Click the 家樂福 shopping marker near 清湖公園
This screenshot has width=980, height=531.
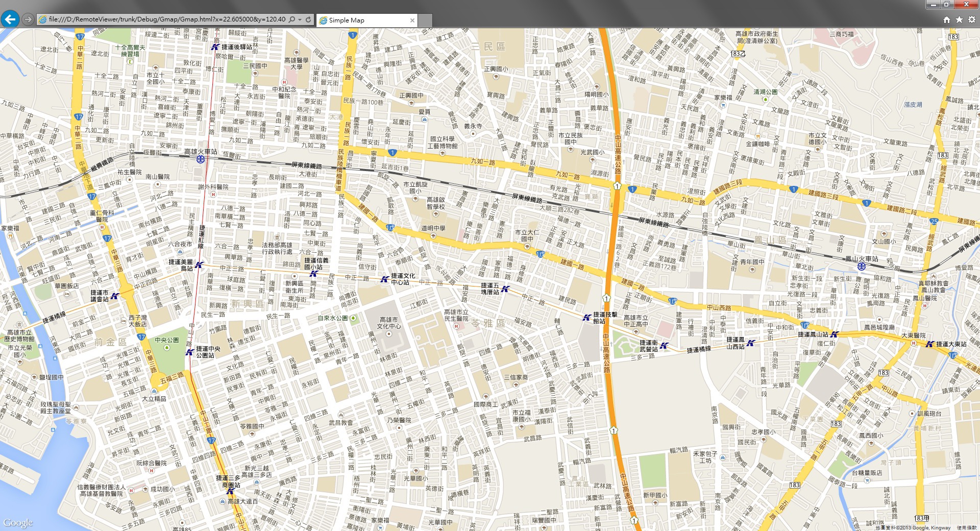pos(723,105)
